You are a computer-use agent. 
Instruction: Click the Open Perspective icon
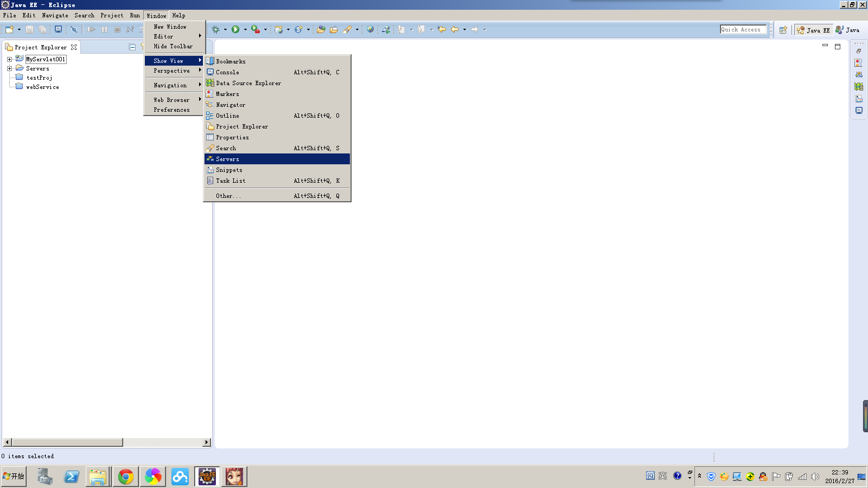[x=783, y=30]
